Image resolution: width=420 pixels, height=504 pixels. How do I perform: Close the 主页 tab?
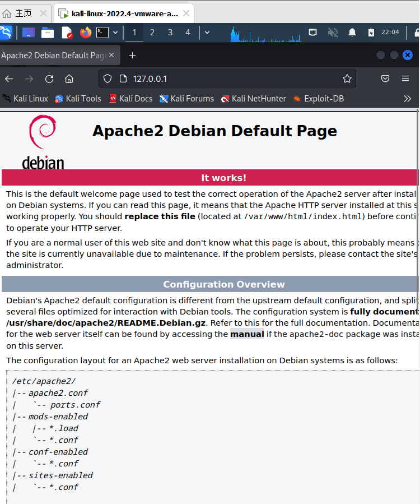(43, 13)
